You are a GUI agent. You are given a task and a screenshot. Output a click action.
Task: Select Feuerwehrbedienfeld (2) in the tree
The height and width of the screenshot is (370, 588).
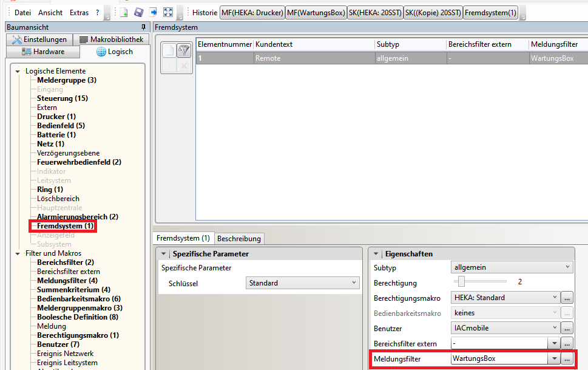(x=79, y=162)
